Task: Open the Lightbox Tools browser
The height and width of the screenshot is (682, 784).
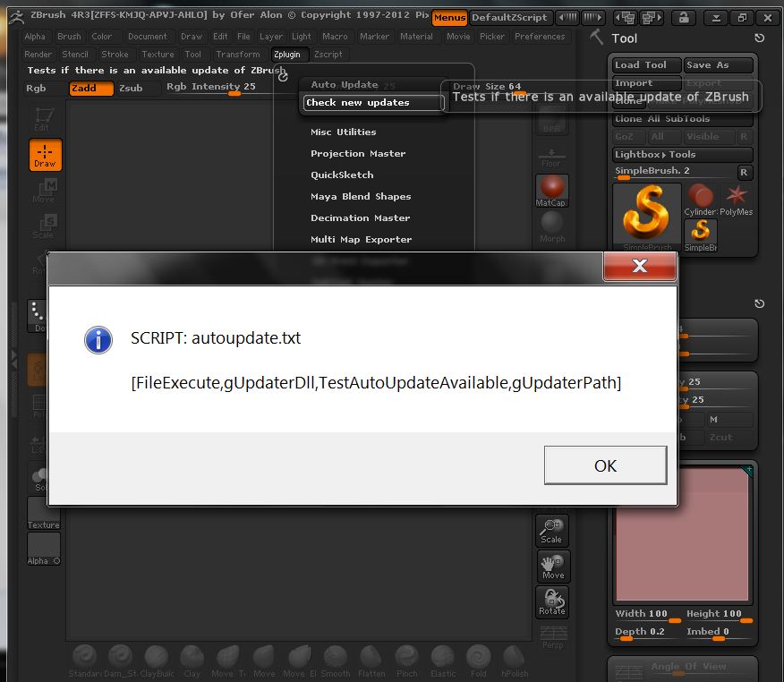Action: [x=683, y=155]
